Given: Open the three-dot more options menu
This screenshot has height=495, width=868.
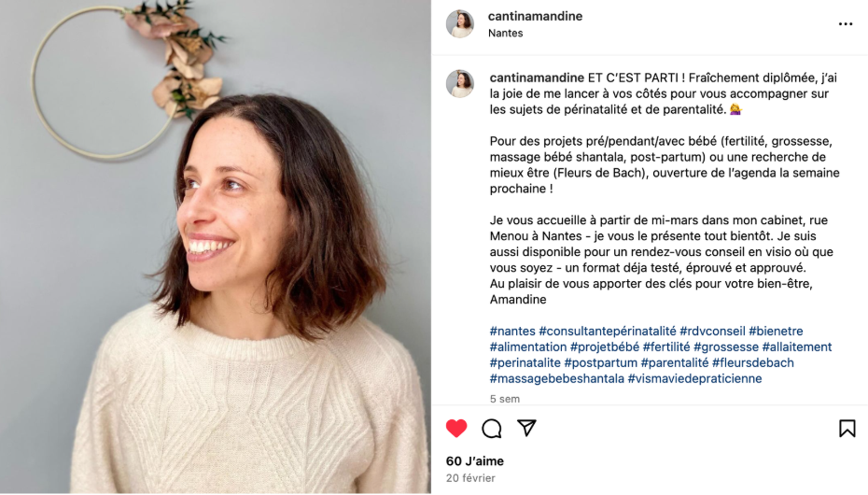Looking at the screenshot, I should pyautogui.click(x=846, y=23).
